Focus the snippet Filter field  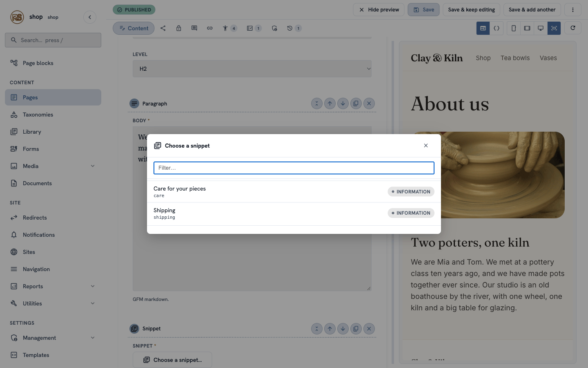click(294, 168)
